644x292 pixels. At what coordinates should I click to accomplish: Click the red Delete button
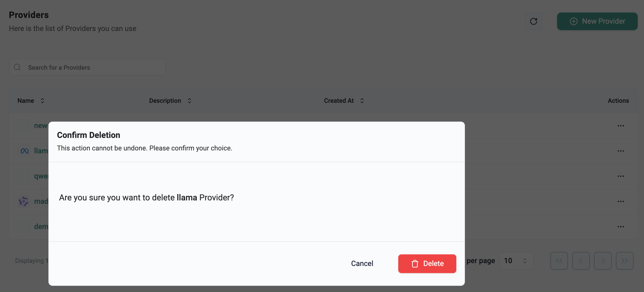(x=427, y=263)
